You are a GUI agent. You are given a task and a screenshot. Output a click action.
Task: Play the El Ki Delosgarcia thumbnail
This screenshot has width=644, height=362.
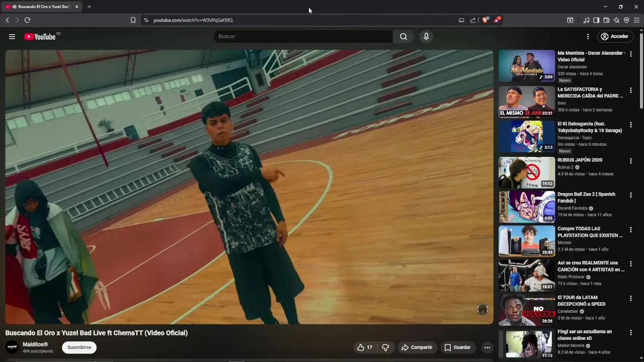coord(527,136)
